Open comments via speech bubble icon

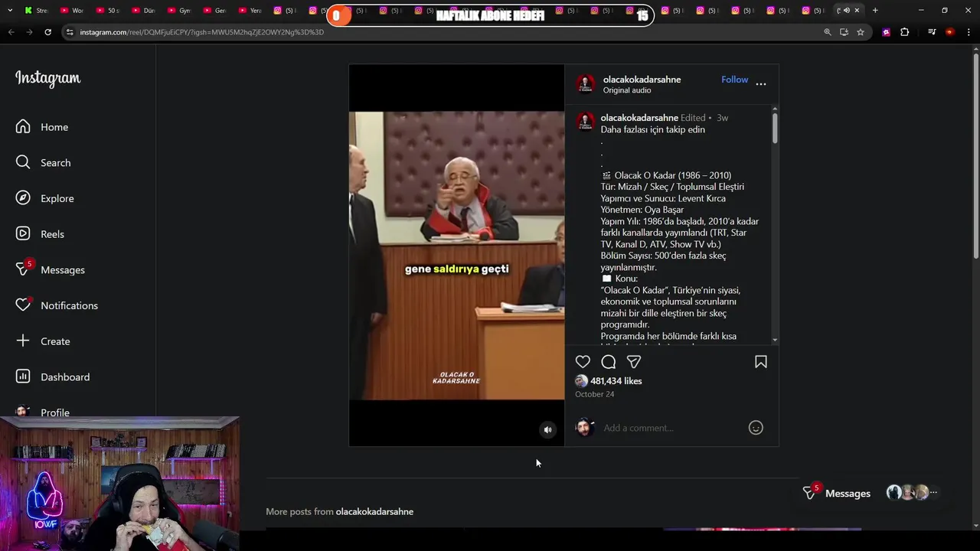609,362
